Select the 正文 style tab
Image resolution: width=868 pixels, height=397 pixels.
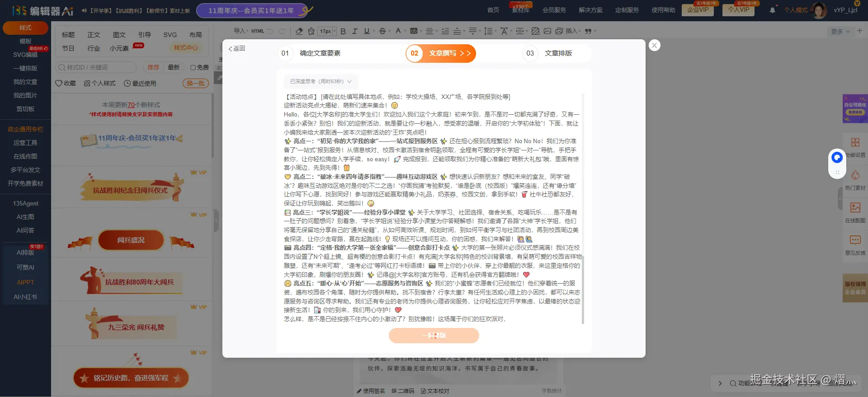point(94,35)
